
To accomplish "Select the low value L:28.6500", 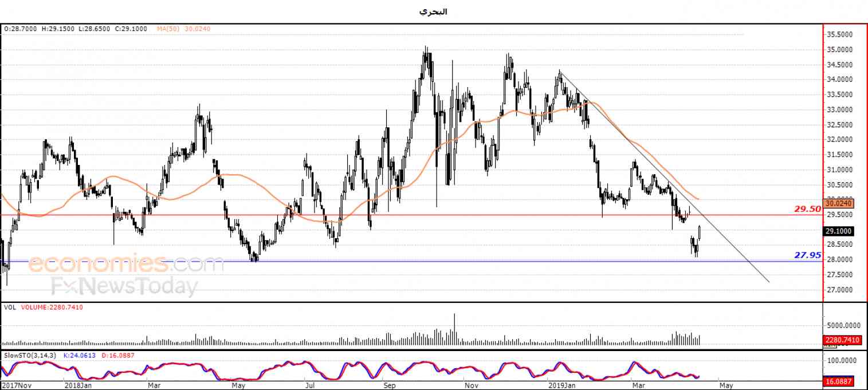I will click(x=96, y=28).
